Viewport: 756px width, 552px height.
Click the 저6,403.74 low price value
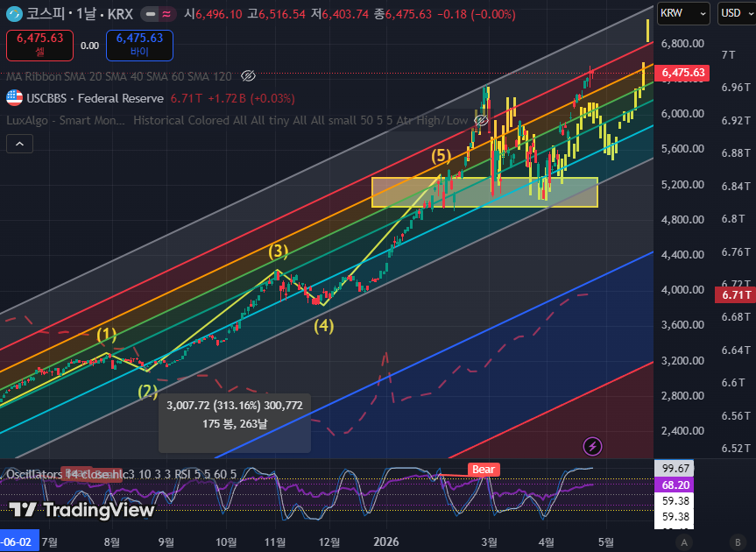339,15
